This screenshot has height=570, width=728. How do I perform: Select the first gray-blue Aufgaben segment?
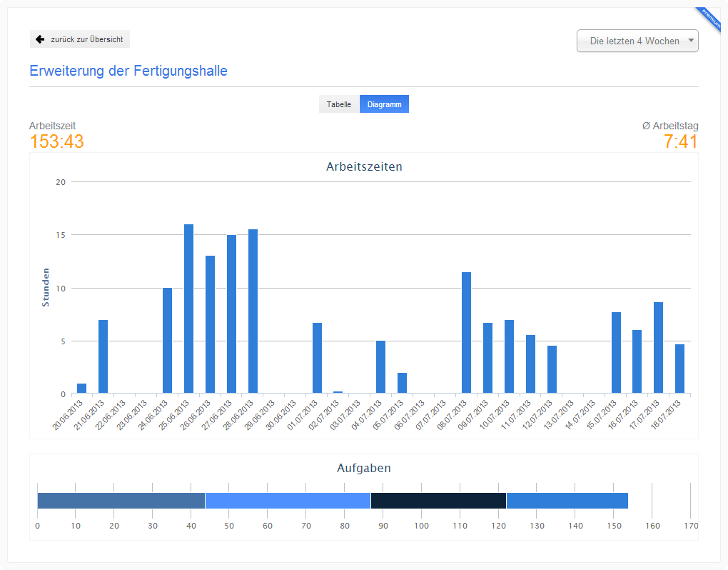121,501
